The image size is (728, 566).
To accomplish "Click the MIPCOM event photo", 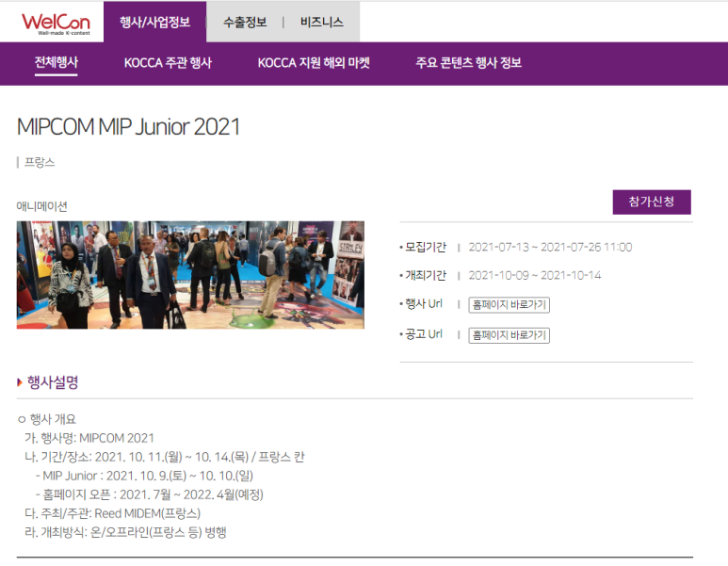I will pos(190,275).
